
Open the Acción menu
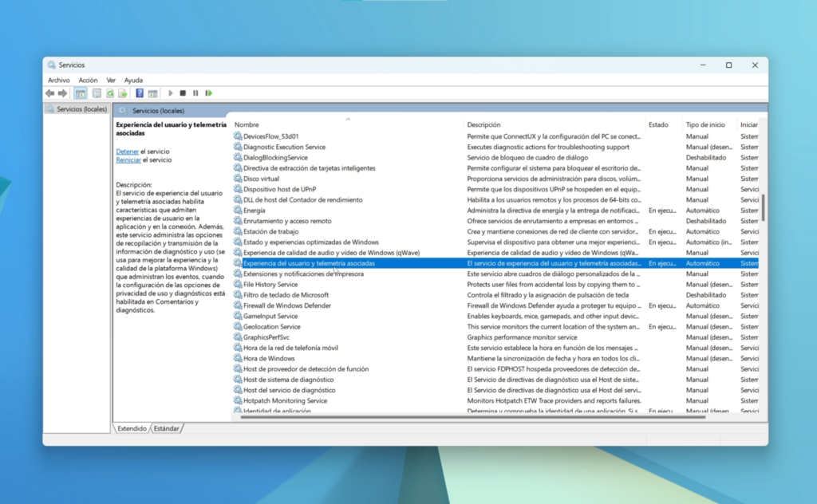point(88,80)
